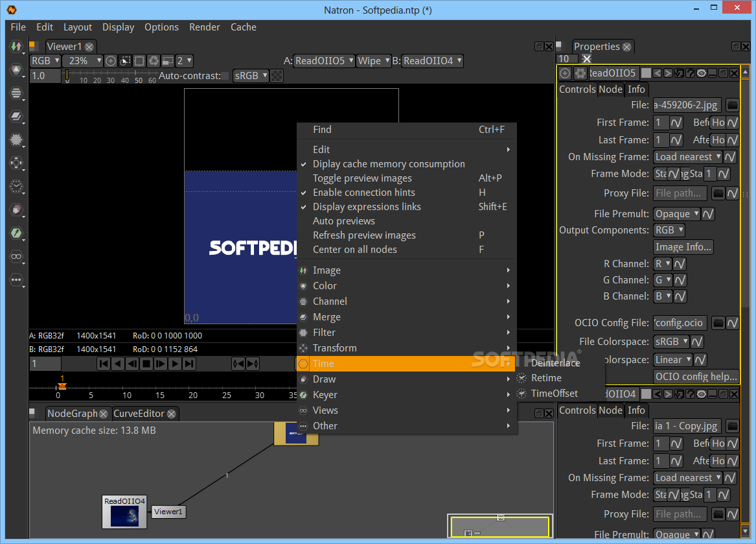The height and width of the screenshot is (544, 756).
Task: Open the Filter nodes tool in left toolbar
Action: tap(16, 140)
